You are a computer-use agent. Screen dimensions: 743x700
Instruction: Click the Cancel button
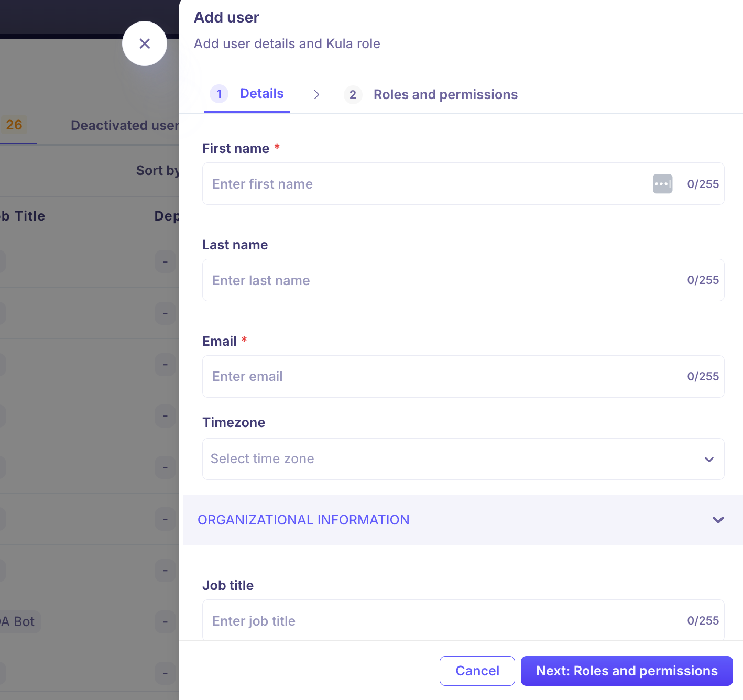pos(477,671)
